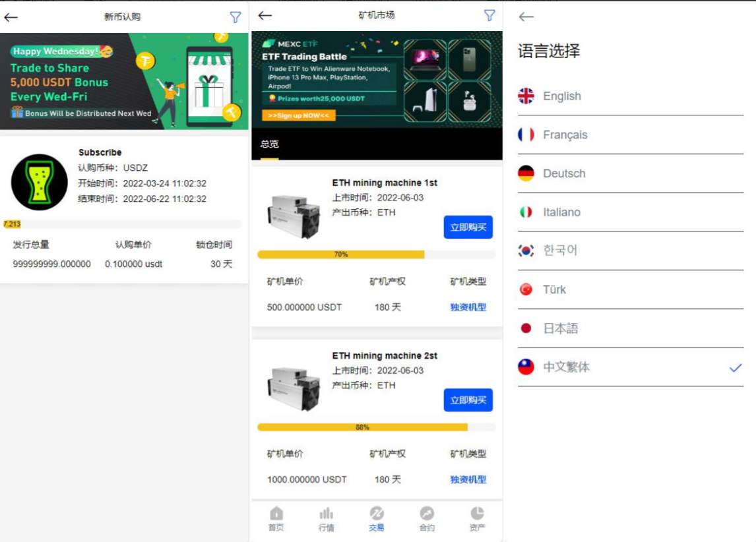Click the USDZ Subscribe coin logo

(40, 183)
